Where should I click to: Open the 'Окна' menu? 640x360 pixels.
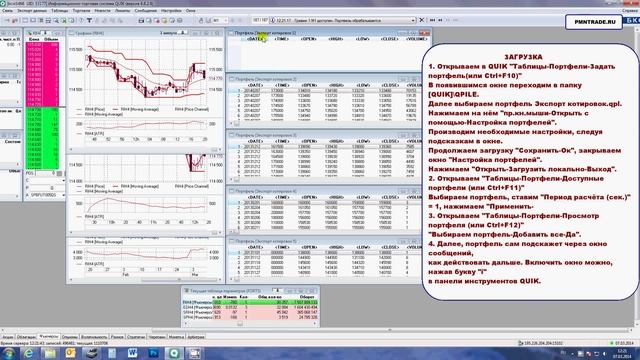click(191, 11)
